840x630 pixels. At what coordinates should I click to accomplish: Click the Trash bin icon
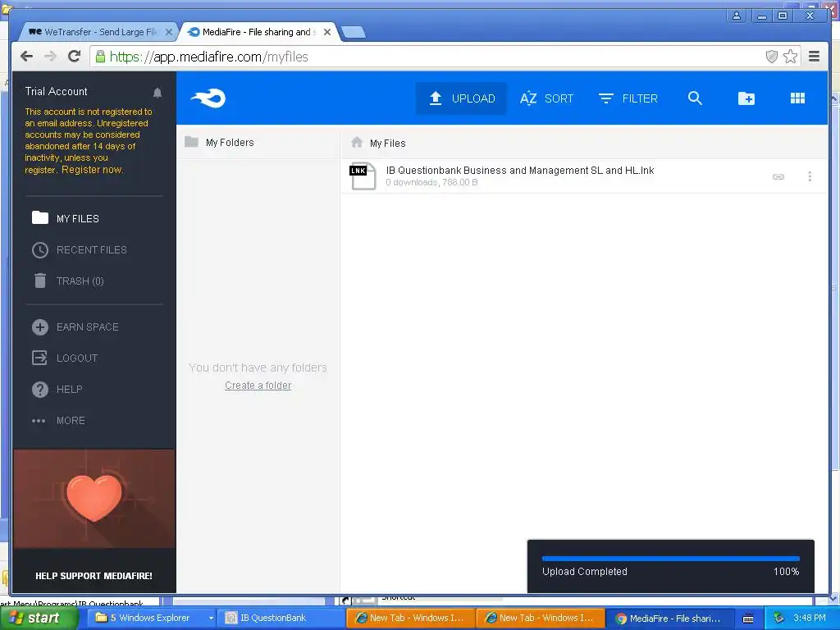[x=39, y=281]
